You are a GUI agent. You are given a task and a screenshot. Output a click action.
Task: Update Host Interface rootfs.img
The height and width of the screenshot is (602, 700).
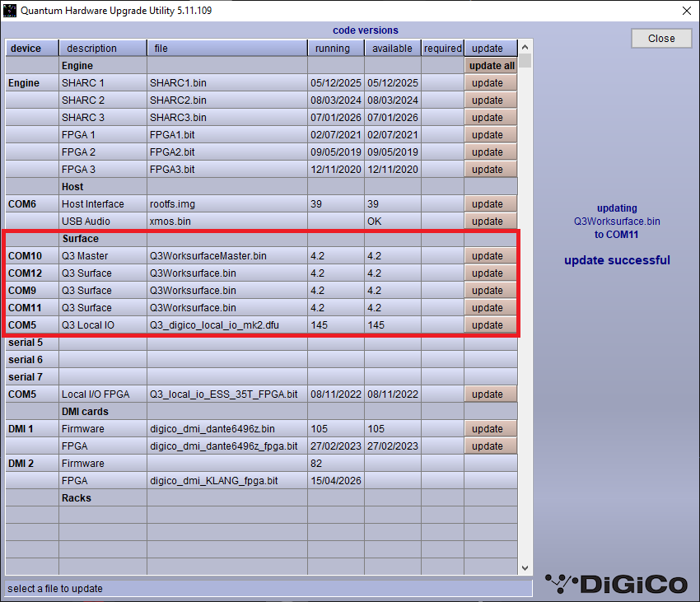(491, 204)
